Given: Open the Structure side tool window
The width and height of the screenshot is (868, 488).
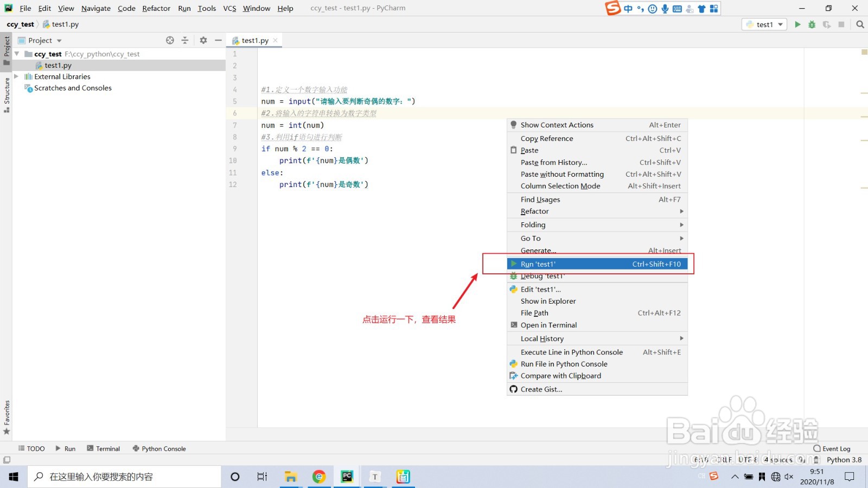Looking at the screenshot, I should [7, 94].
